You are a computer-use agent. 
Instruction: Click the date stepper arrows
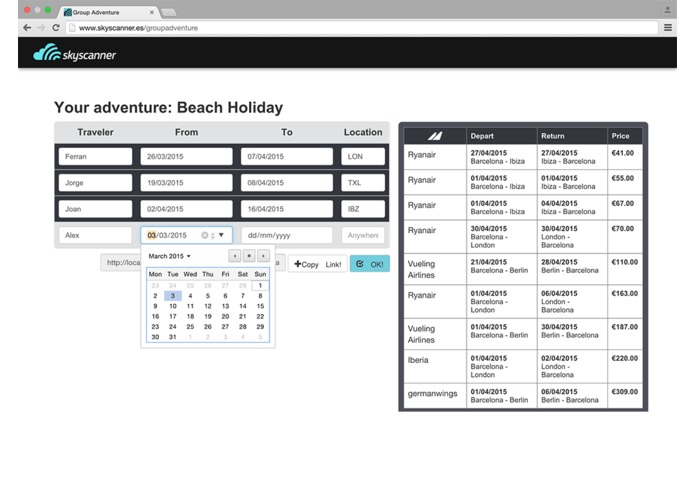tap(213, 235)
